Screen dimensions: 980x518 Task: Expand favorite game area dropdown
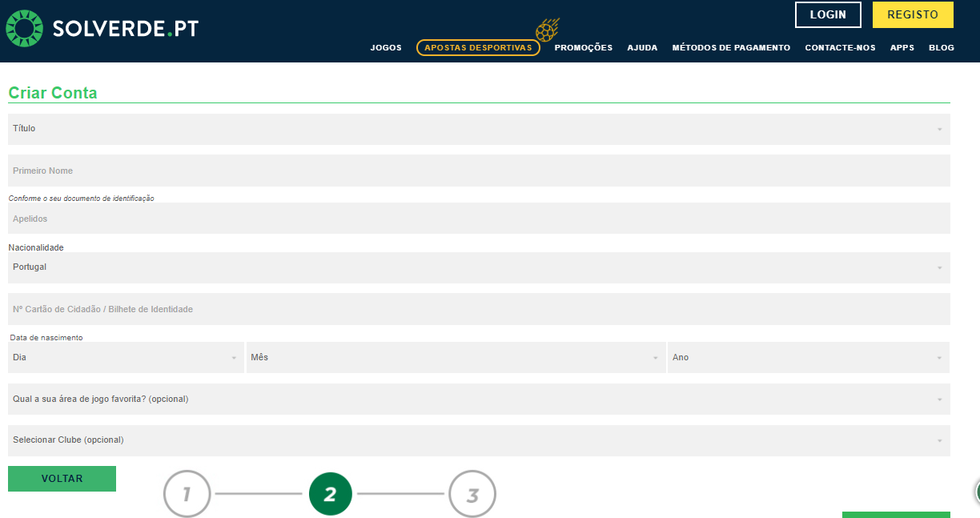pos(479,399)
